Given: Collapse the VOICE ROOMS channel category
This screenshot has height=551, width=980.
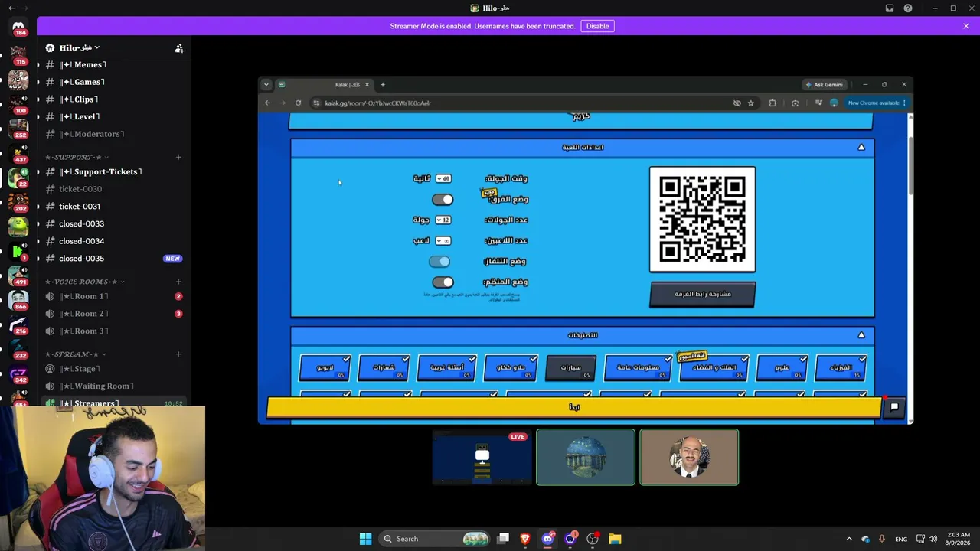Looking at the screenshot, I should (x=85, y=282).
